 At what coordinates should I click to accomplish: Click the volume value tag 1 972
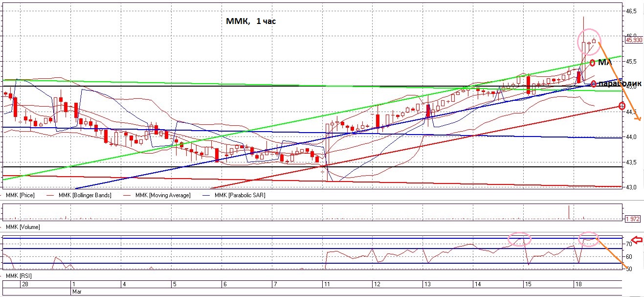[634, 219]
